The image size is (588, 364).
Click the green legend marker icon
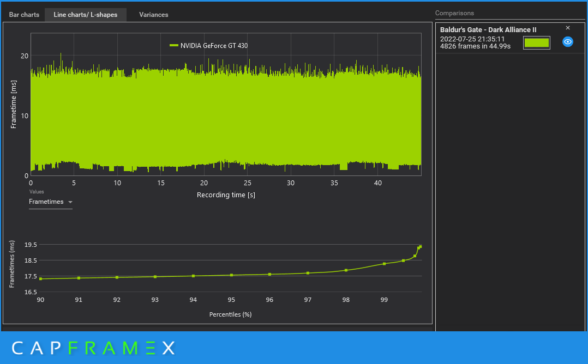(173, 46)
